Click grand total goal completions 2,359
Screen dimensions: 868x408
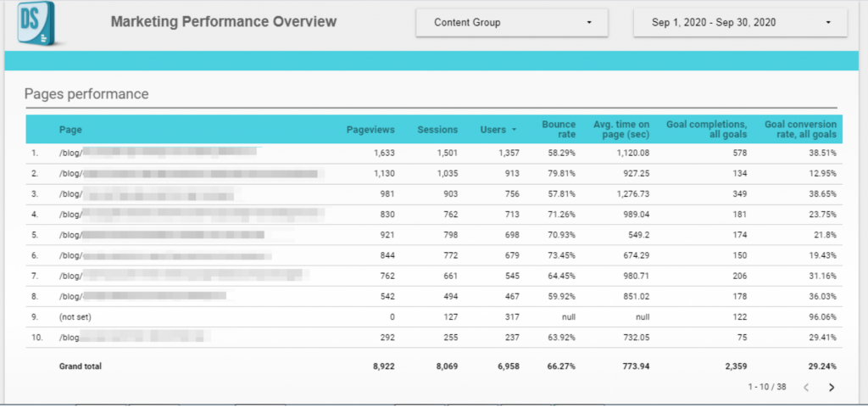[736, 366]
